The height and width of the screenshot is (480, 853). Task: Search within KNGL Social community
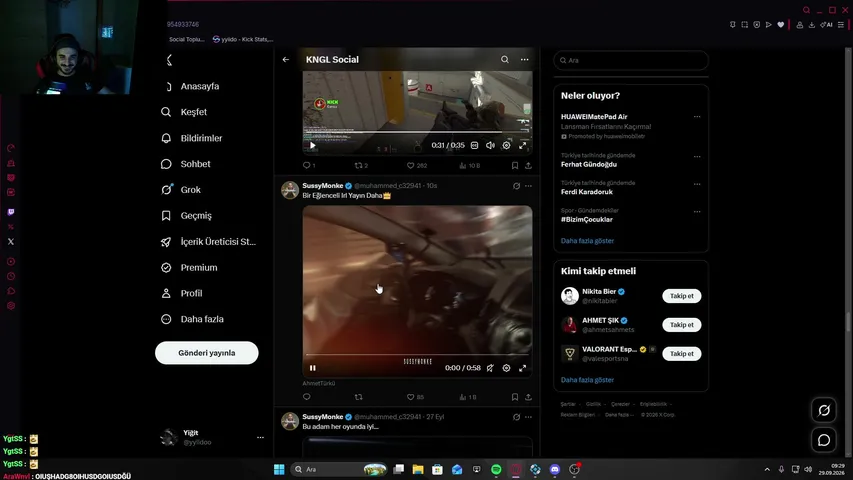point(505,59)
